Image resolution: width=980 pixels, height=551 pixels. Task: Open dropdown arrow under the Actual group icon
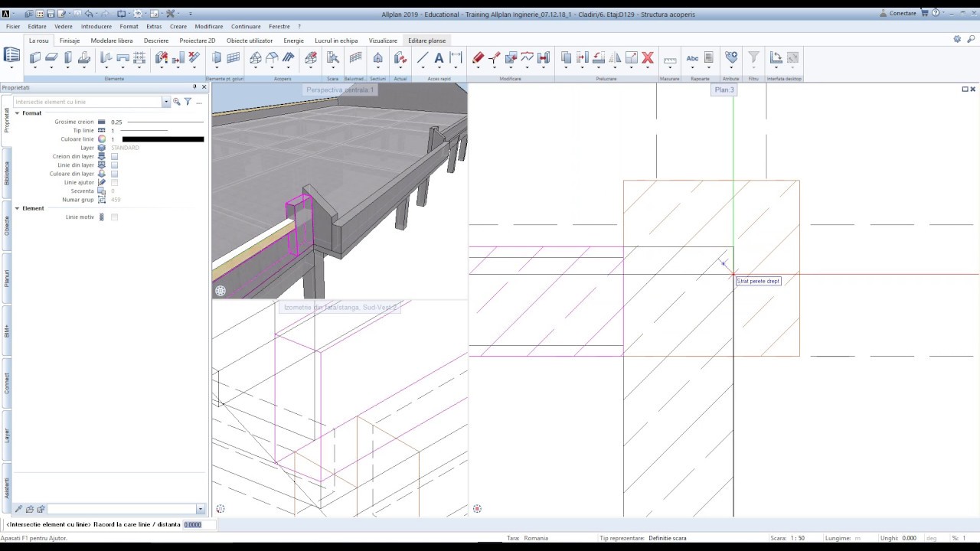[400, 69]
